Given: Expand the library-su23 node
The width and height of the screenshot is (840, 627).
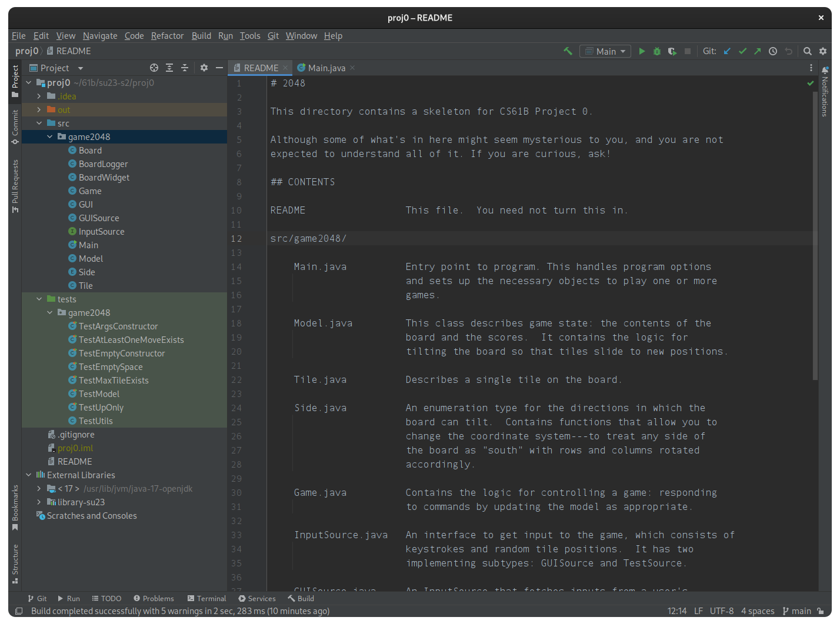Looking at the screenshot, I should 39,502.
